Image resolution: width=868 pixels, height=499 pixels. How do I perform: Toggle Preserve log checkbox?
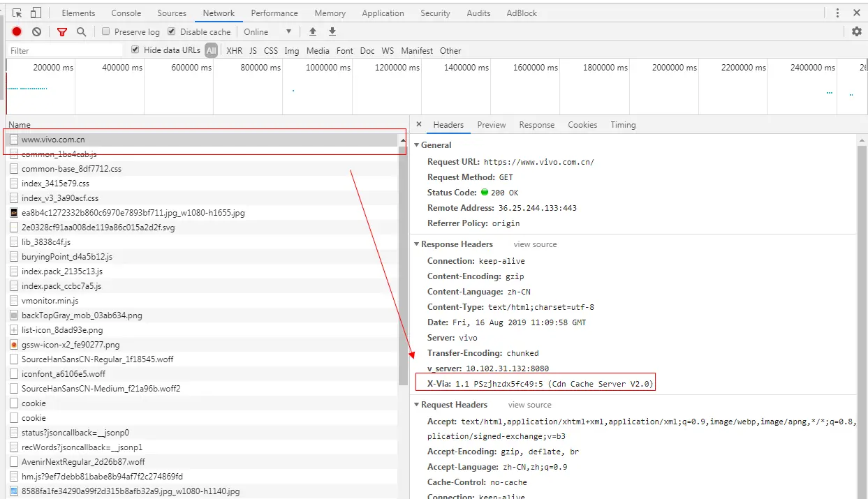(106, 31)
